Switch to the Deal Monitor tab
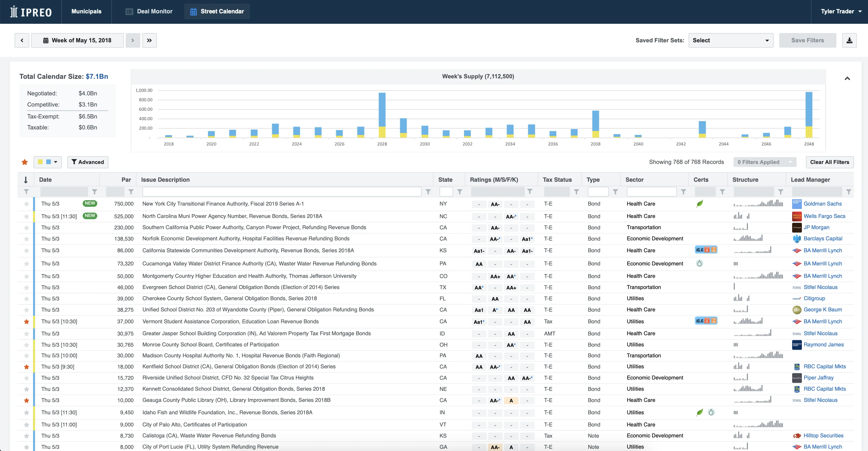The width and height of the screenshot is (868, 451). pos(149,11)
